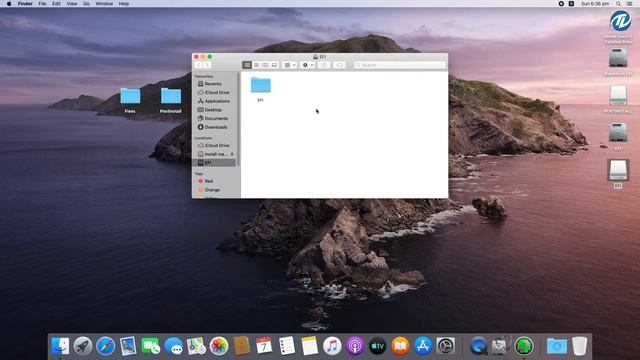Open Messages from the Dock
Screen dimensions: 640x360
[173, 346]
